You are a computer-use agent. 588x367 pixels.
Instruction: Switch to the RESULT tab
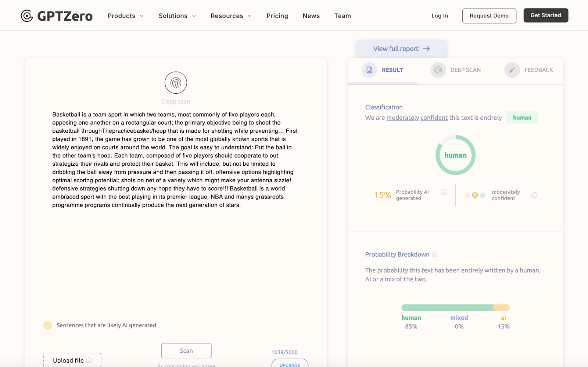383,70
